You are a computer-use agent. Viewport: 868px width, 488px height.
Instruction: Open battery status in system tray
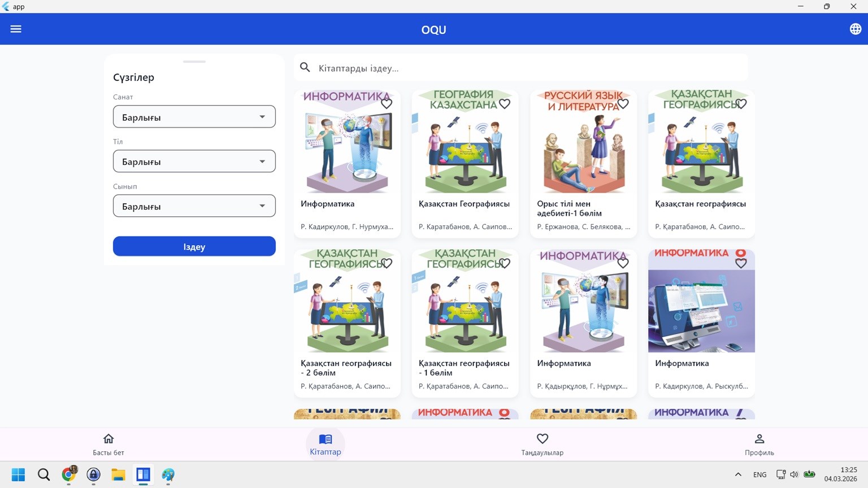click(809, 474)
